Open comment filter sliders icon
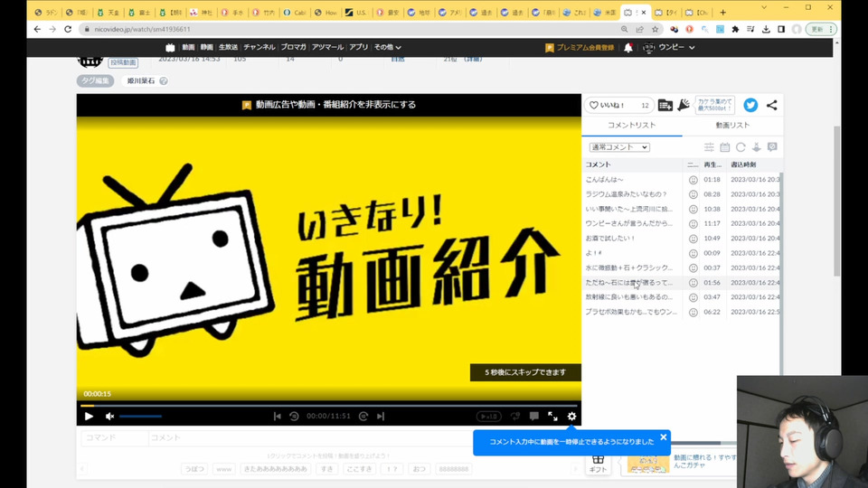This screenshot has height=488, width=868. (709, 147)
